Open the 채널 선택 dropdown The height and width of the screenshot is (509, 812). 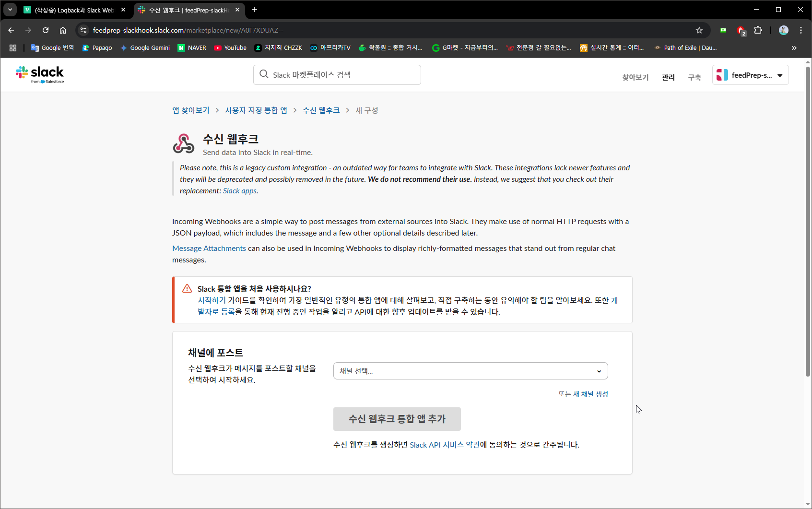[471, 371]
